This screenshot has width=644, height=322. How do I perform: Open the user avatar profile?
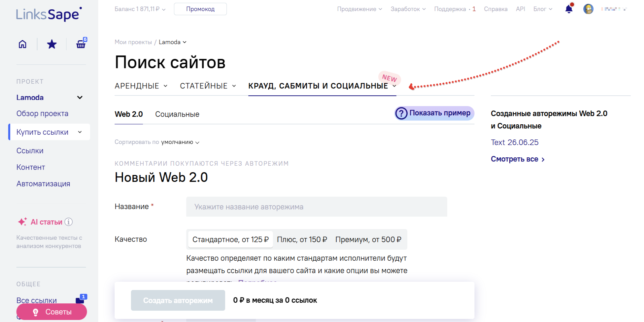588,9
